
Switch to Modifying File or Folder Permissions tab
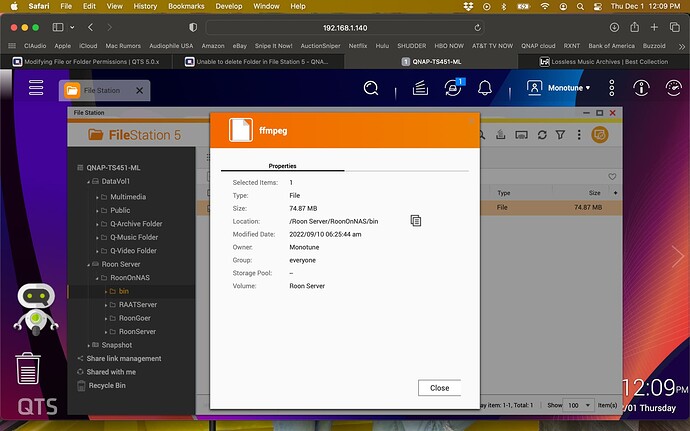pos(86,62)
